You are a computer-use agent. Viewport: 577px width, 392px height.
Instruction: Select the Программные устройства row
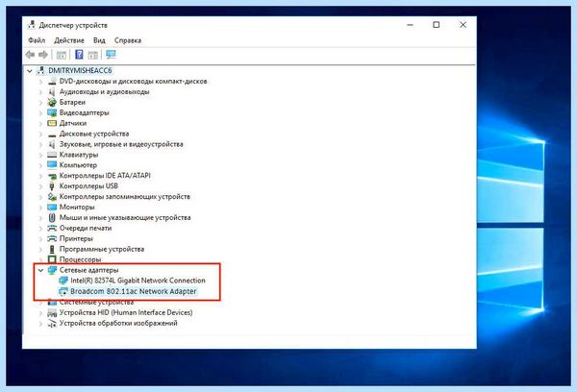tap(102, 249)
